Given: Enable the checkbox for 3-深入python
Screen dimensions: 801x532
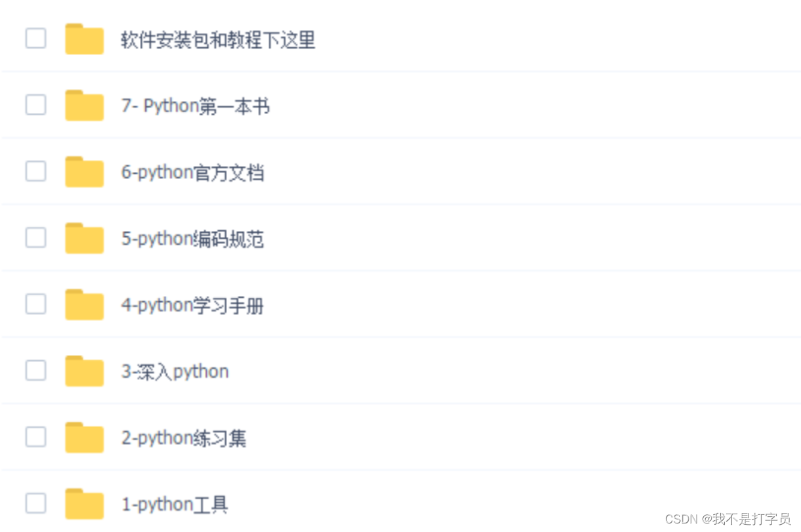Looking at the screenshot, I should click(35, 371).
